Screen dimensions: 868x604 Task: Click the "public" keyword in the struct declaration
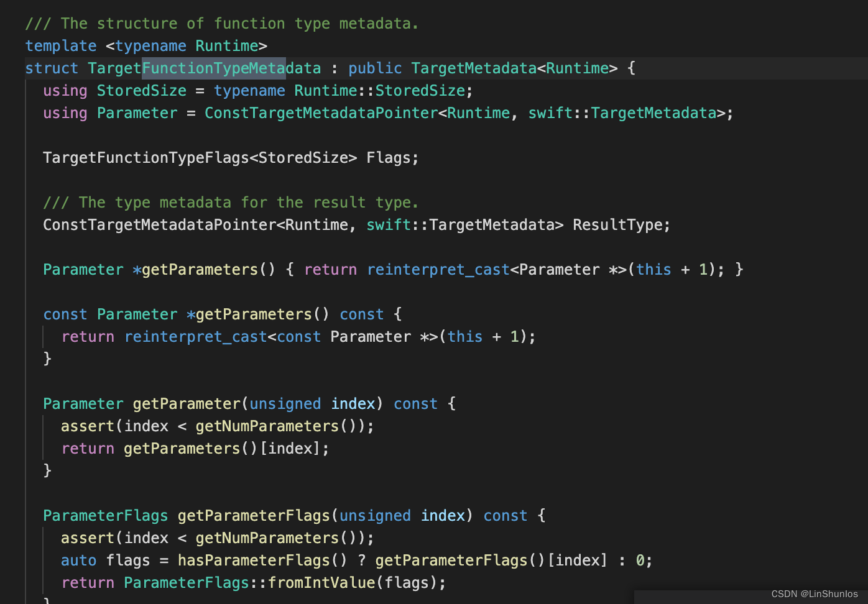375,68
